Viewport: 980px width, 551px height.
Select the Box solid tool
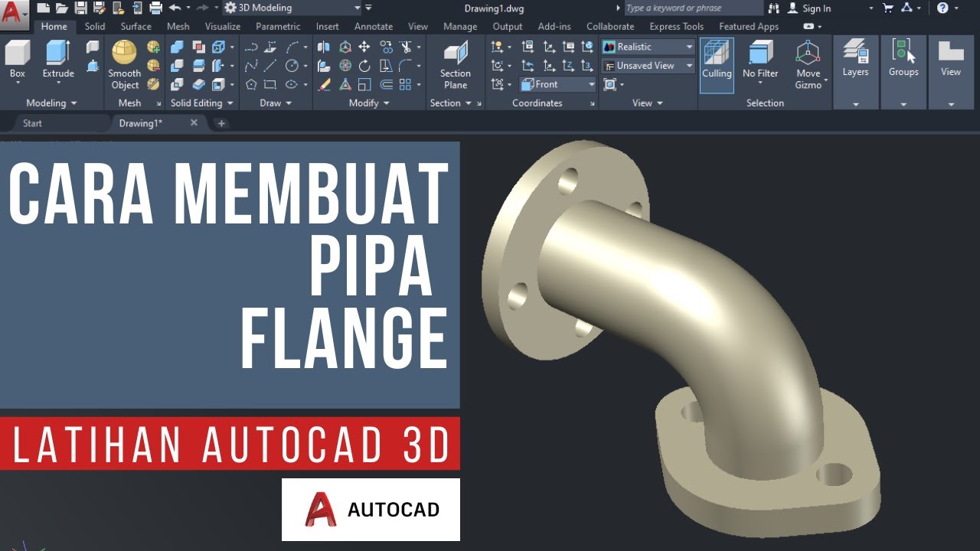coord(18,60)
